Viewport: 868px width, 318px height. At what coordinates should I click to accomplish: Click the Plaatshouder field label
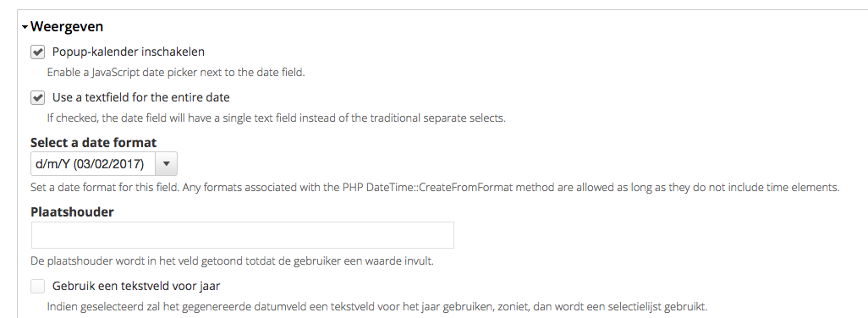click(72, 212)
